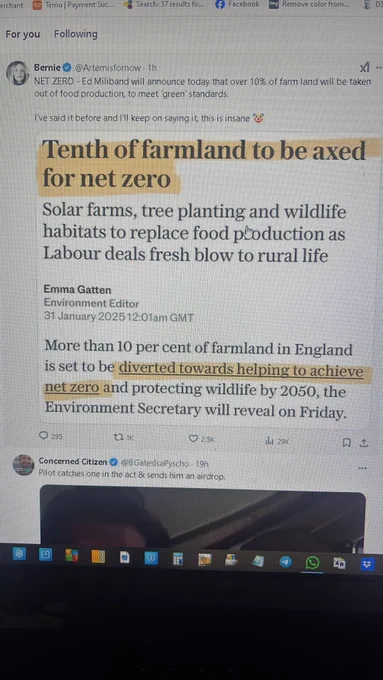This screenshot has width=383, height=680.
Task: Open more options on Concerned Citizen post
Action: [x=363, y=468]
